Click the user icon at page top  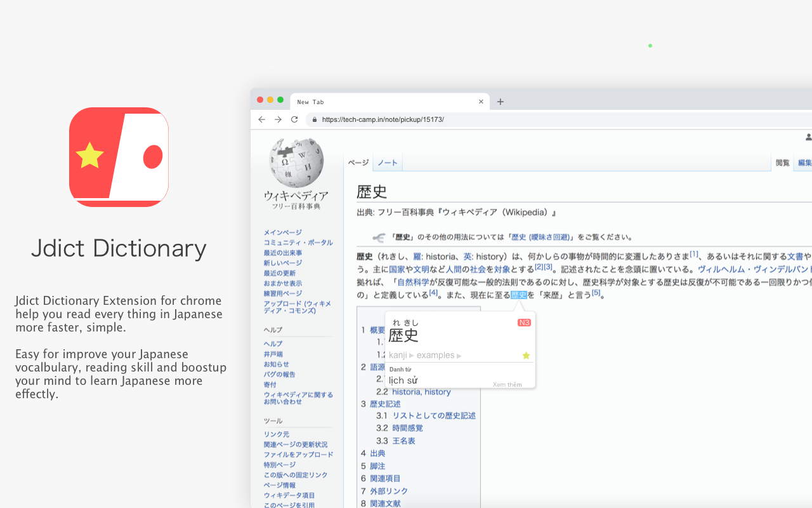click(808, 137)
